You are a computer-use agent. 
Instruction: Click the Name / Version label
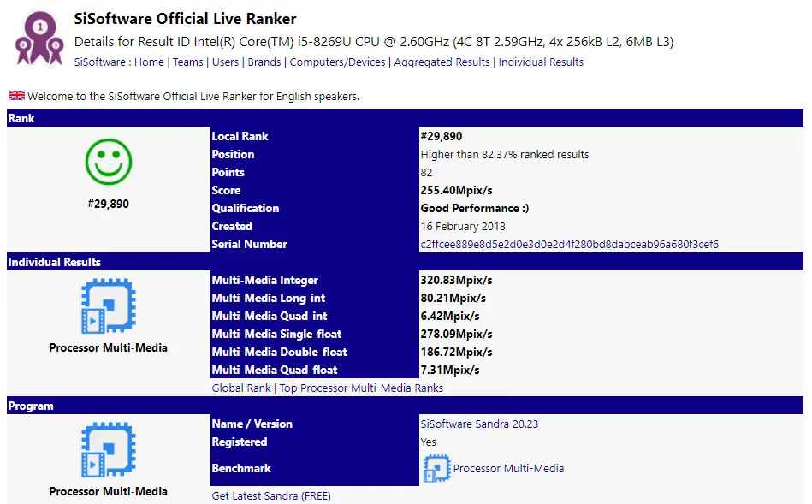click(252, 424)
